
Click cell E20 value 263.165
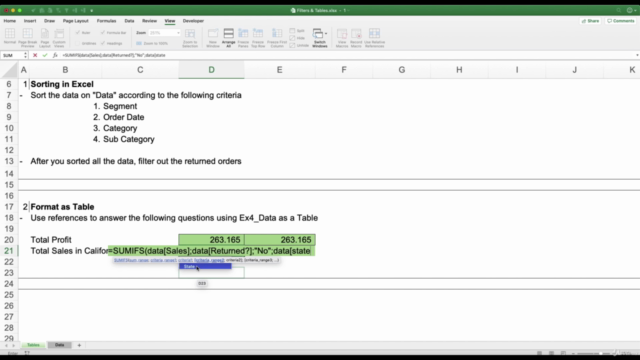(x=280, y=240)
